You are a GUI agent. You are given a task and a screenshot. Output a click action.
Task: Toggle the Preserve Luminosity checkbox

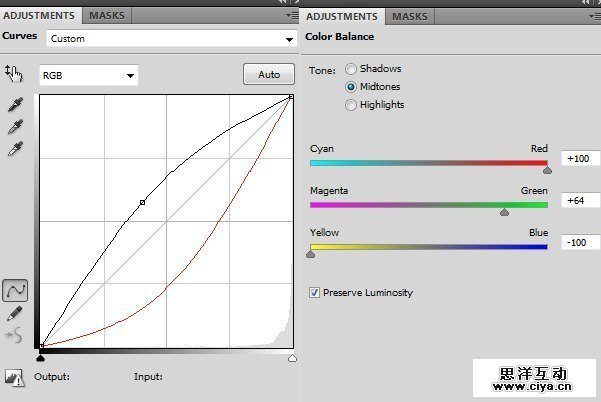tap(315, 293)
